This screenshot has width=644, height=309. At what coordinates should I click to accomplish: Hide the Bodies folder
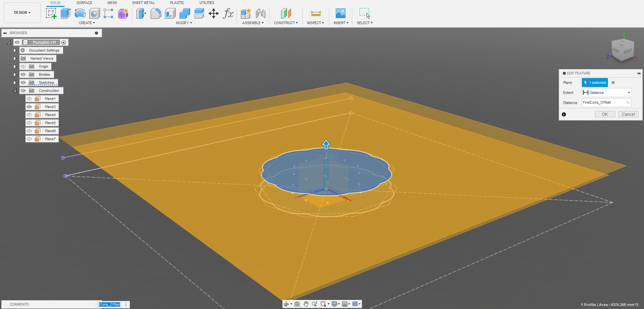(23, 74)
